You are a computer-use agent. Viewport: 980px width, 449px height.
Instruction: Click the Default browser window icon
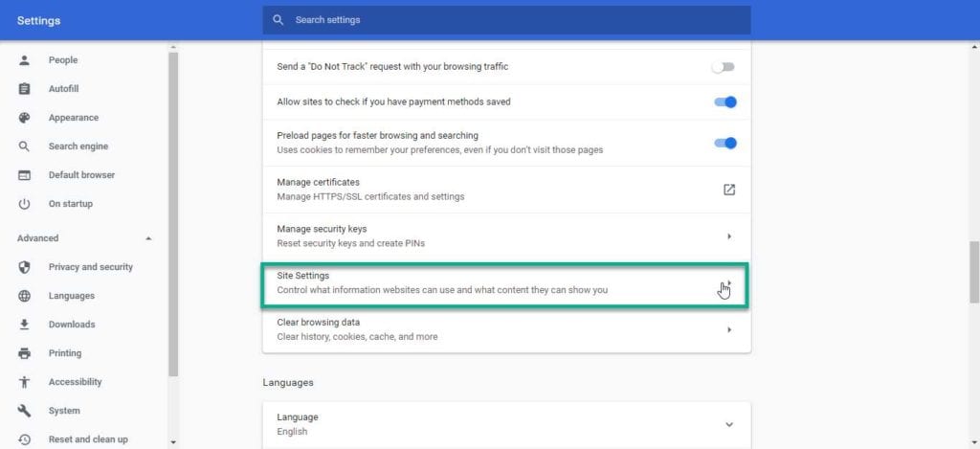tap(24, 175)
